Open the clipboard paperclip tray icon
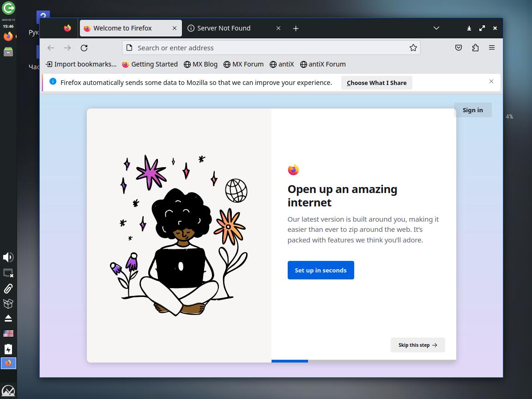 click(8, 288)
